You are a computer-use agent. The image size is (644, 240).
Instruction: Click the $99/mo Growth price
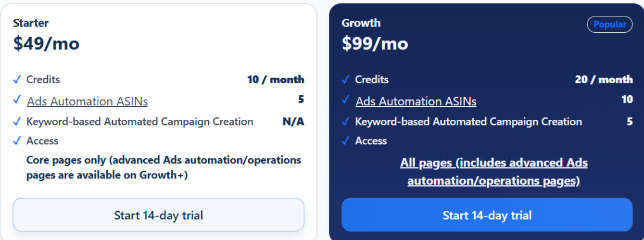point(375,44)
